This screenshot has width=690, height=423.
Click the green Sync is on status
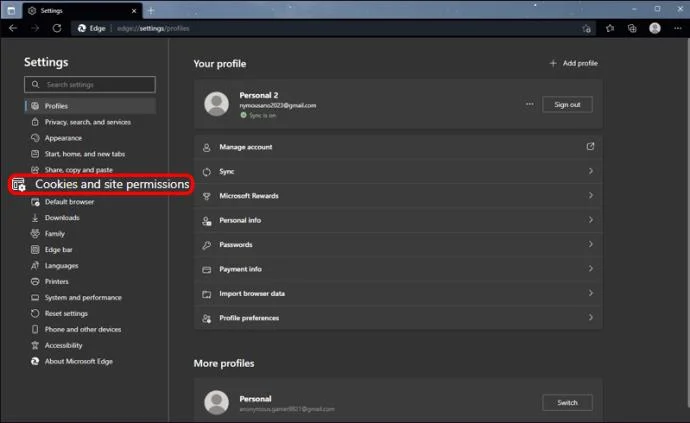click(x=258, y=115)
